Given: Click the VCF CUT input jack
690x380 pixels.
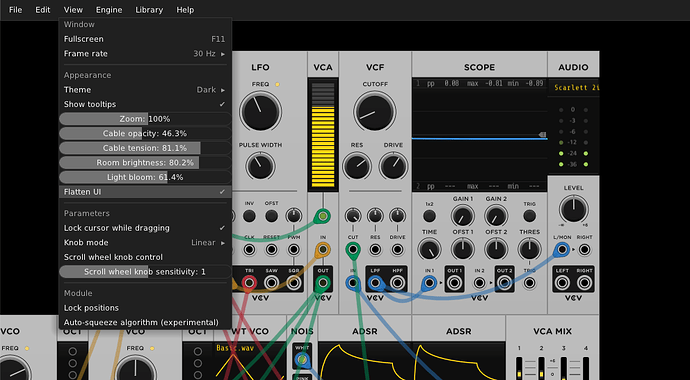Looking at the screenshot, I should click(352, 250).
